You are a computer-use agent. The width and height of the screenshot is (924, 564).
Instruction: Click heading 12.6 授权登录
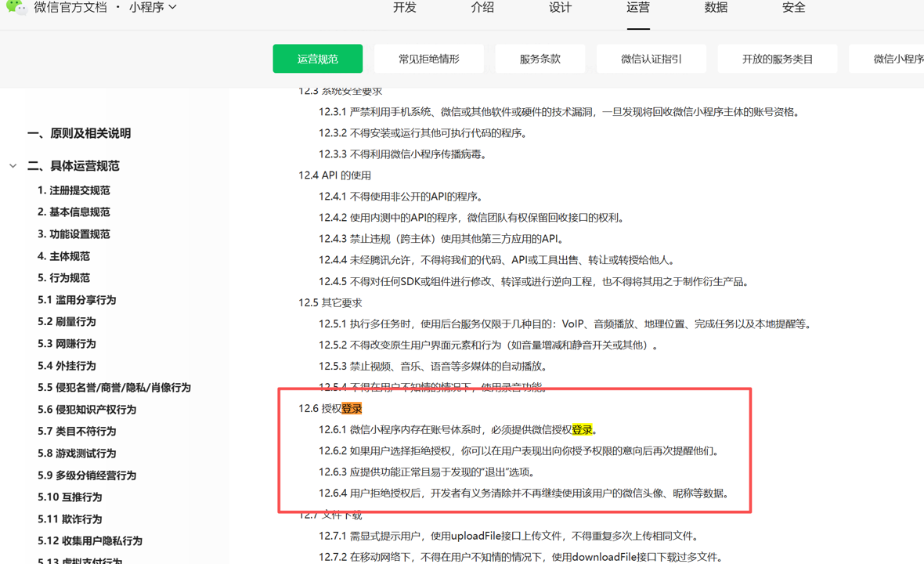click(x=330, y=408)
